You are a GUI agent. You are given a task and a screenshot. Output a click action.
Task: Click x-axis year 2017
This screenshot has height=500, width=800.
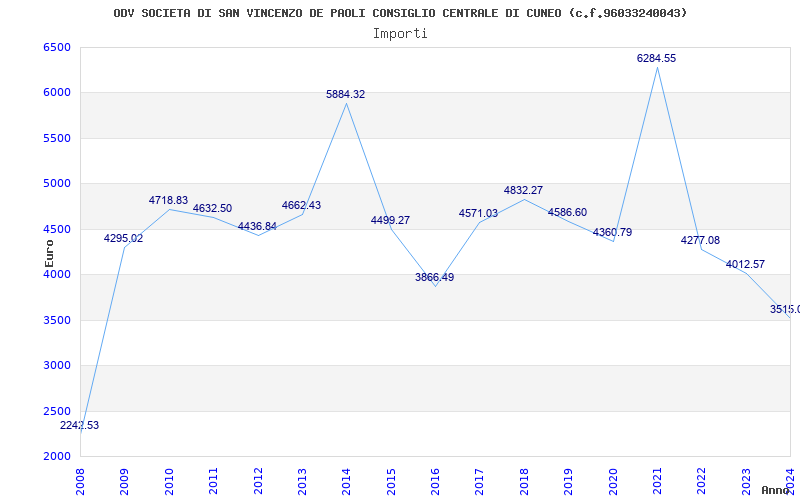coord(480,481)
